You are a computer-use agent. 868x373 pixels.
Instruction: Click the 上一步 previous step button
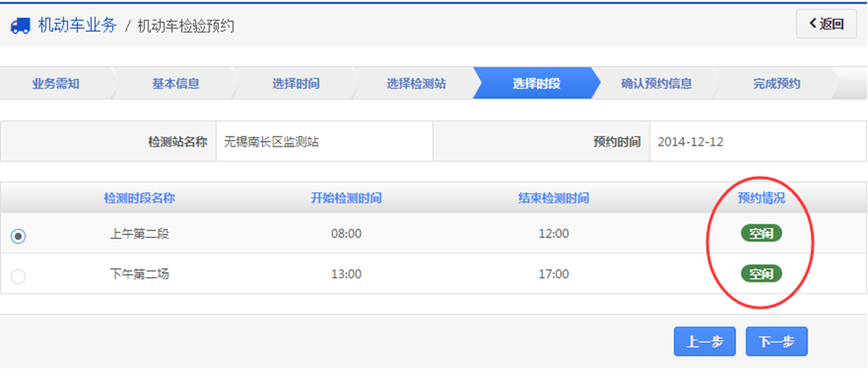[x=705, y=341]
